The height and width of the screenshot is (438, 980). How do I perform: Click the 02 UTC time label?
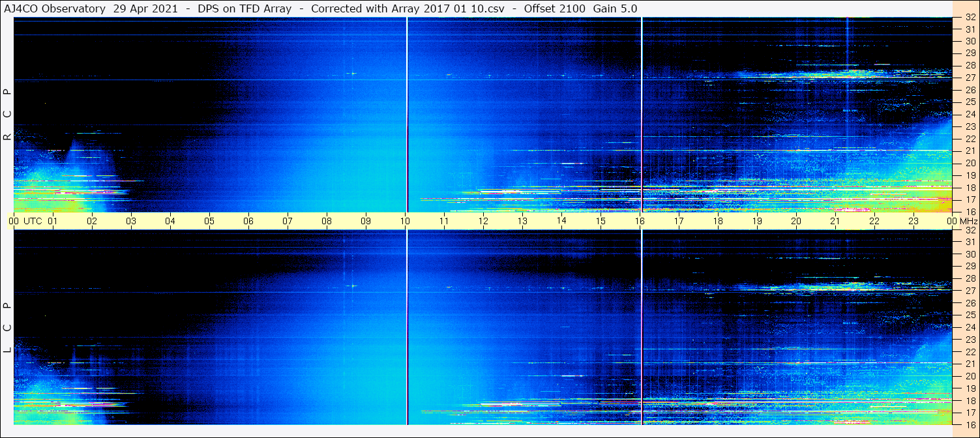[92, 221]
